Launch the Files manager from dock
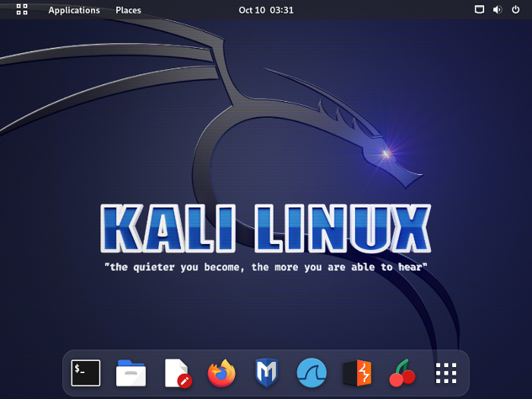532x399 pixels. [131, 373]
